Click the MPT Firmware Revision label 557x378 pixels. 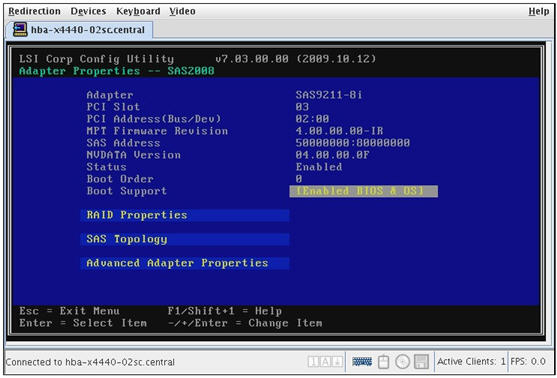pos(157,131)
